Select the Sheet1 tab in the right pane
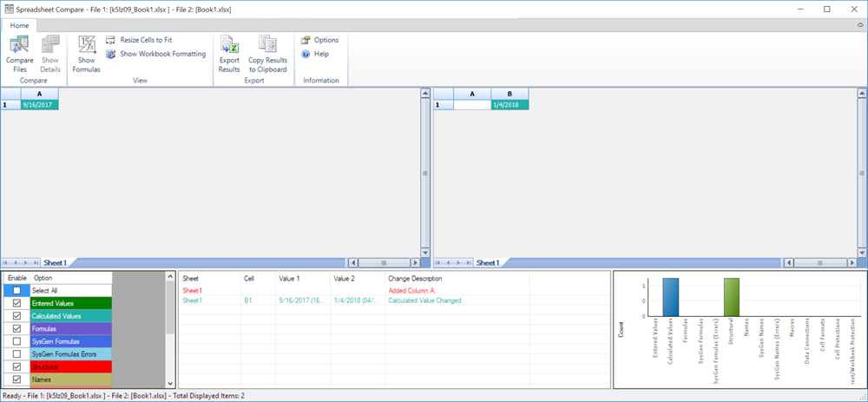Image resolution: width=868 pixels, height=402 pixels. click(x=488, y=263)
